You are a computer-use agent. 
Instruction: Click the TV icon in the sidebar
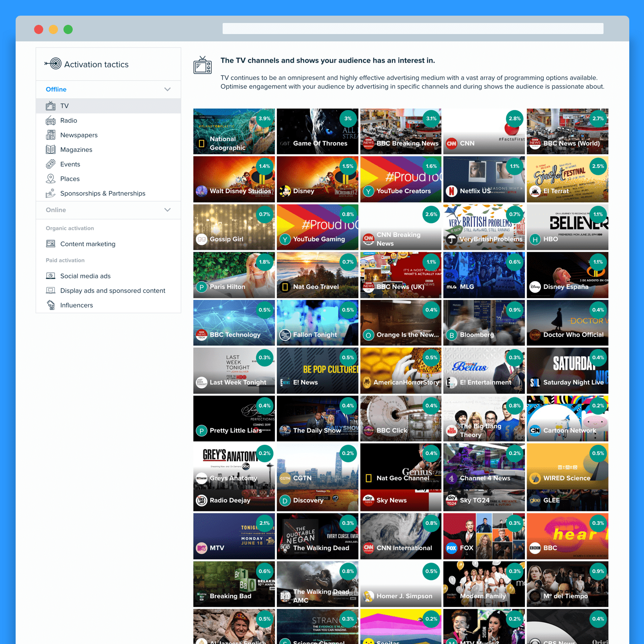51,106
